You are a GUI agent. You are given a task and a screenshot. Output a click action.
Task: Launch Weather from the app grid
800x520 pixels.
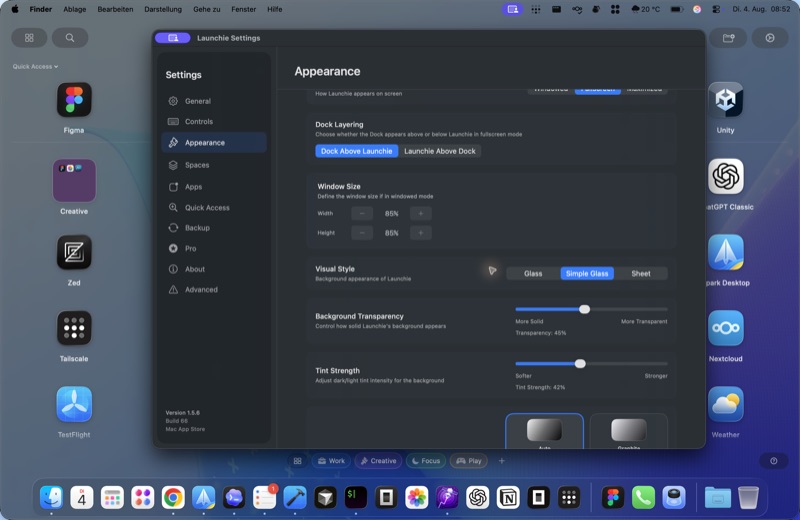click(726, 404)
